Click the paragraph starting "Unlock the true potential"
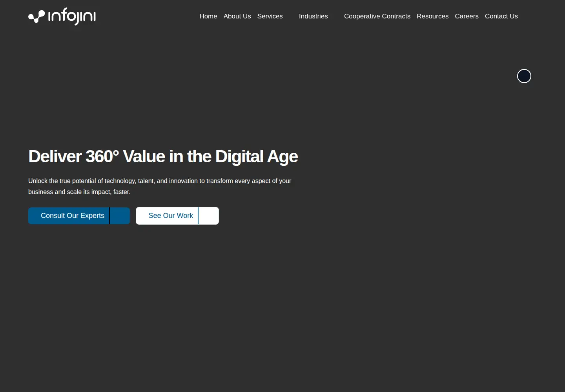This screenshot has width=565, height=392. [160, 186]
